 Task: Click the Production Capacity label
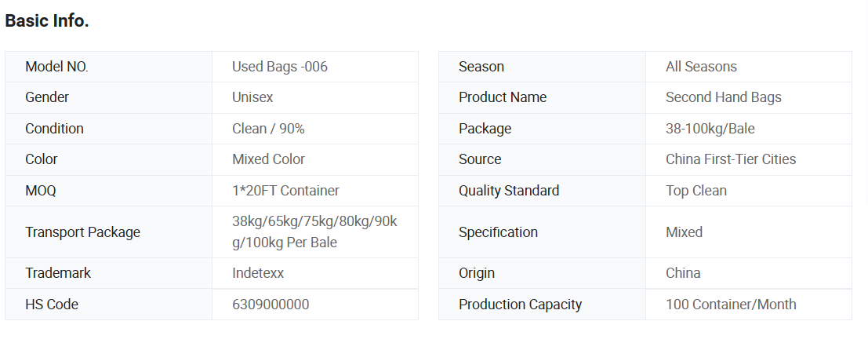tap(520, 305)
